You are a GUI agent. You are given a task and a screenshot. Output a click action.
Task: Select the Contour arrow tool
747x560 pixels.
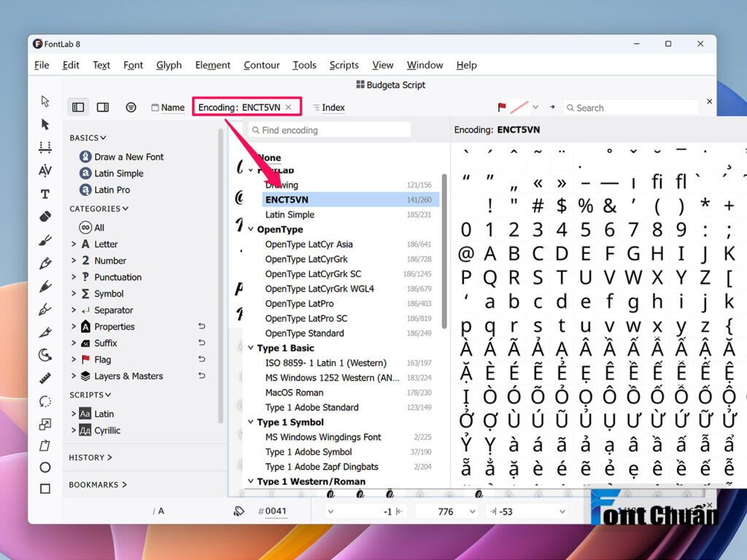[45, 101]
